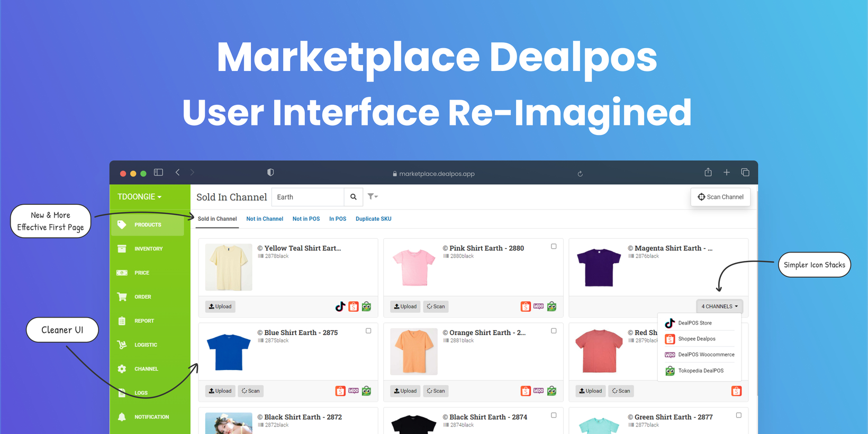The height and width of the screenshot is (434, 868).
Task: Switch to the Duplicate SKU tab
Action: [x=374, y=219]
